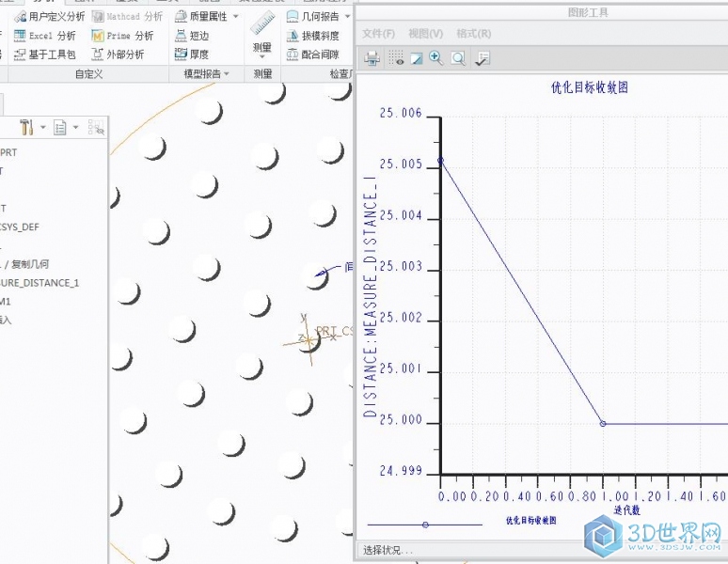Zoom in on the convergence graph
Viewport: 728px width, 564px height.
[436, 58]
